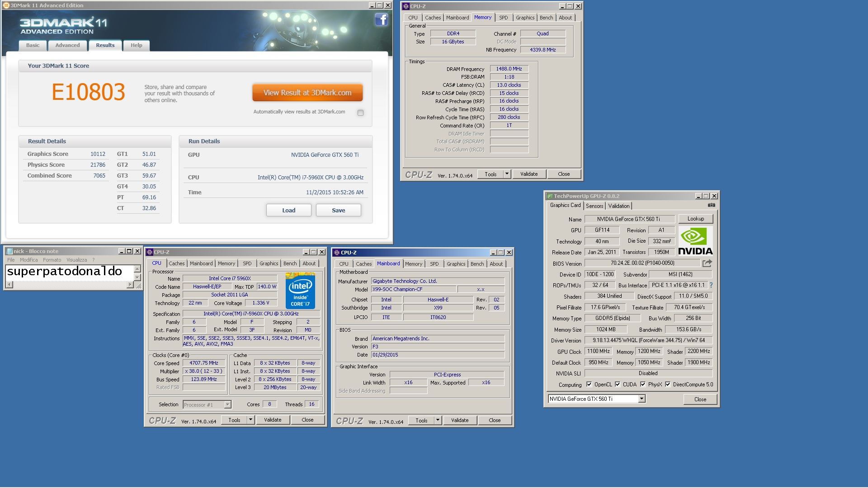Click Validate in CPU-Z Memory window
The image size is (868, 488).
tap(529, 174)
